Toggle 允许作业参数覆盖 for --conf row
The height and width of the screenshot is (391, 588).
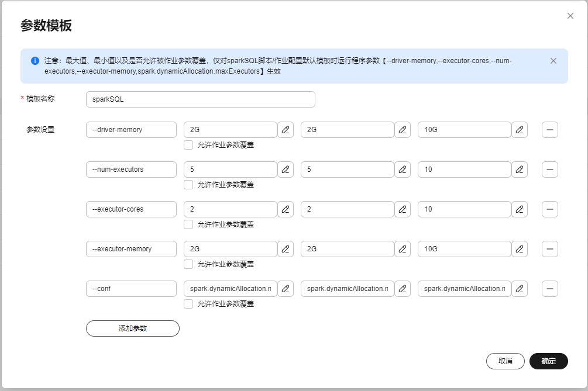188,304
